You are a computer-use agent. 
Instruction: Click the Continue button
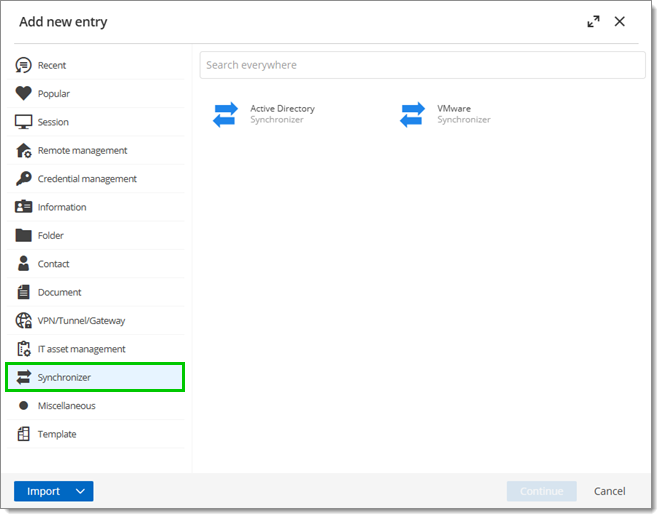tap(542, 492)
